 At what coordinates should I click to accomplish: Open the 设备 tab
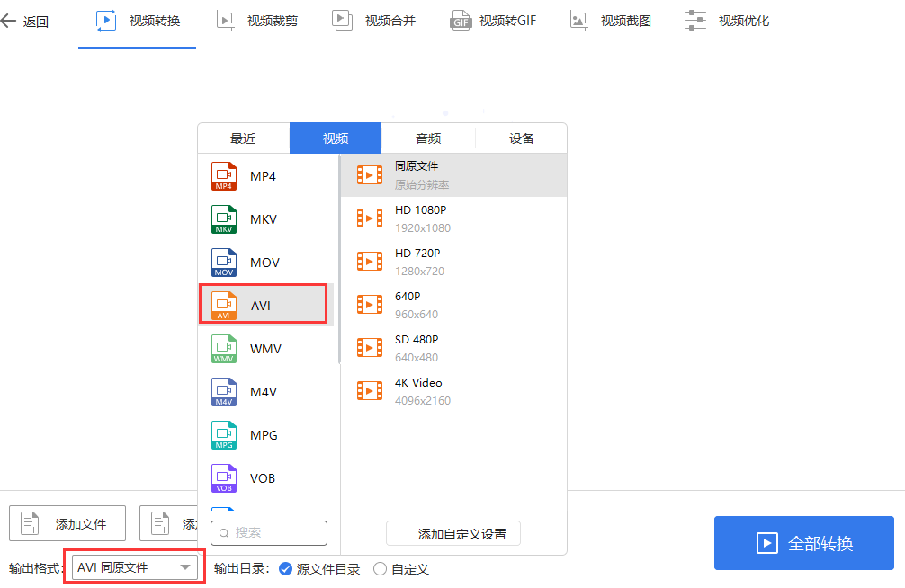click(x=521, y=138)
